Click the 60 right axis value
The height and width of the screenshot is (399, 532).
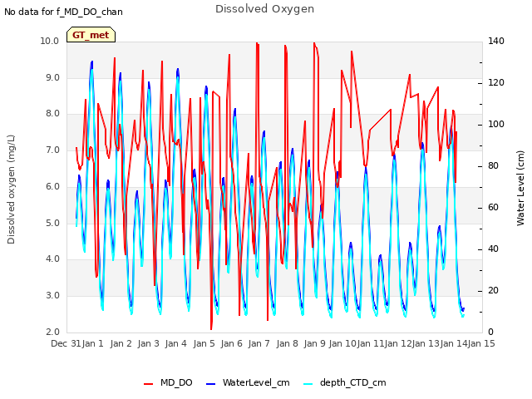click(x=493, y=207)
